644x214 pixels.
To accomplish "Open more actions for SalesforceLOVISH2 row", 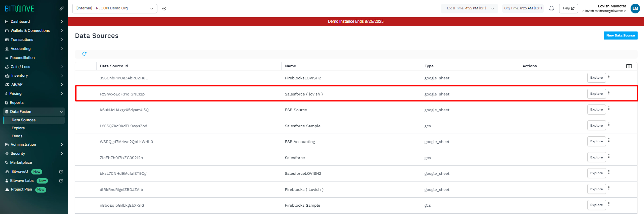I will tap(609, 172).
